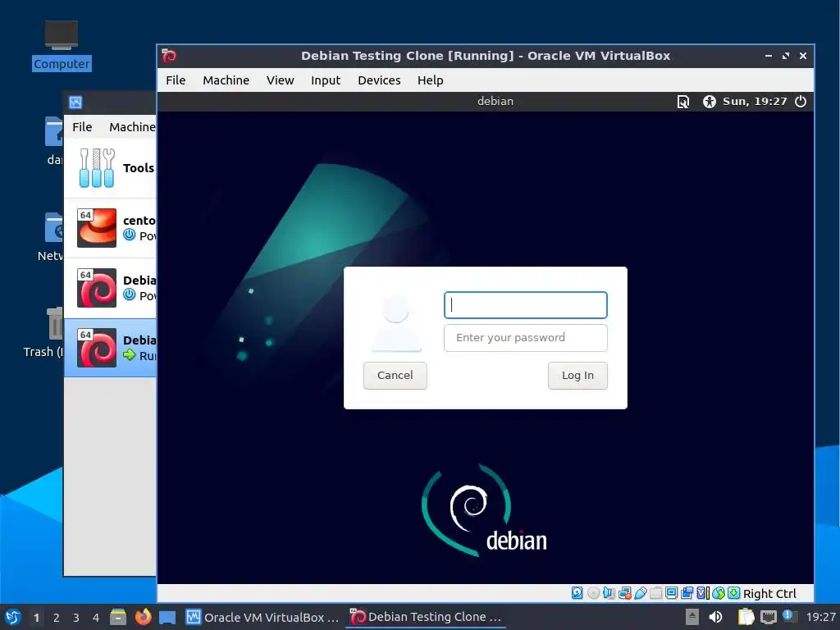Open the guest power menu icon
The image size is (840, 630).
pos(801,101)
